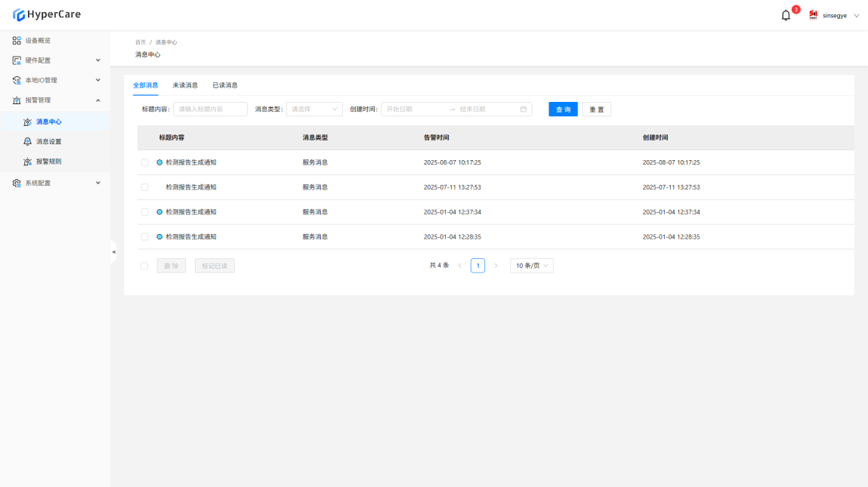This screenshot has height=487, width=868.
Task: Click the 本地IO管理 sidebar icon
Action: [x=17, y=80]
